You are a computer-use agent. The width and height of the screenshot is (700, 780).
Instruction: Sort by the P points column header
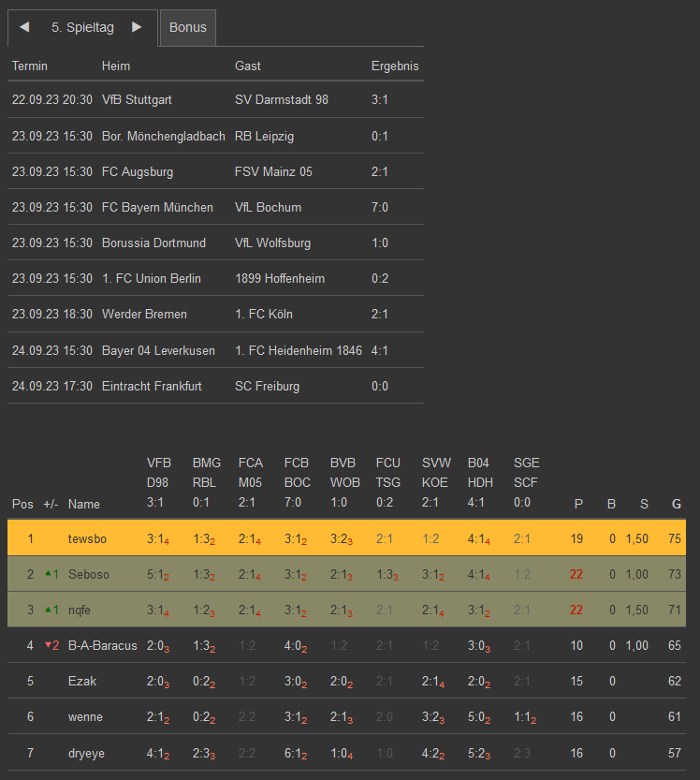coord(578,504)
